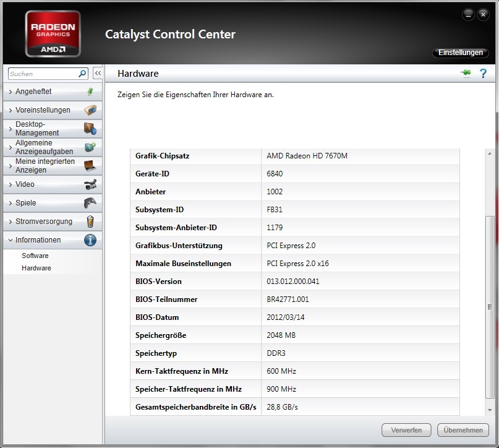
Task: Expand Allgemeine Anzeigeaufgaben section
Action: (53, 147)
